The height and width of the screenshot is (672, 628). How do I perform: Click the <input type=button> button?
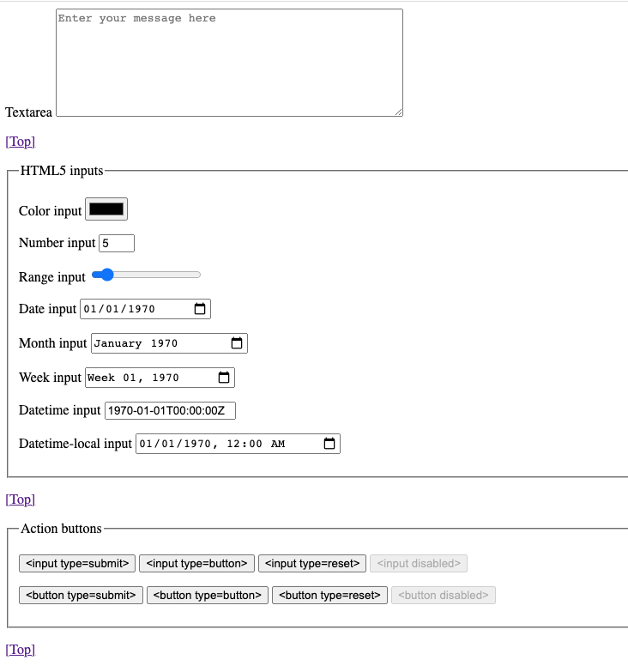coord(196,563)
